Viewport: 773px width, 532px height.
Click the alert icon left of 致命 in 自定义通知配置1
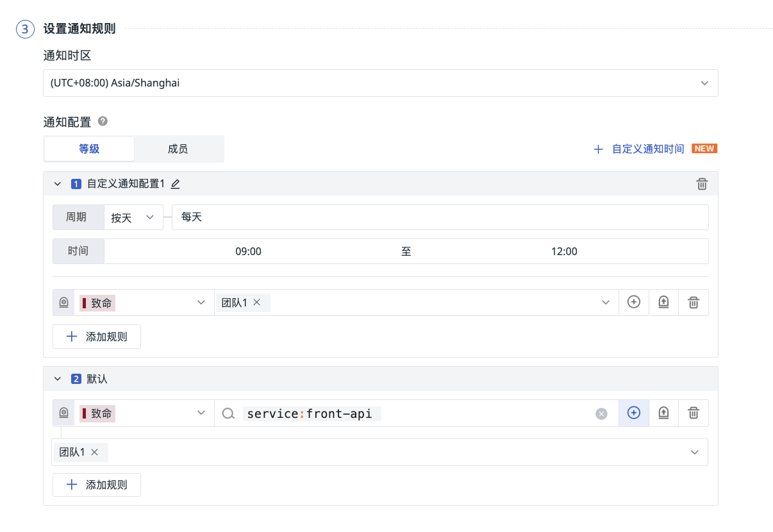click(63, 303)
